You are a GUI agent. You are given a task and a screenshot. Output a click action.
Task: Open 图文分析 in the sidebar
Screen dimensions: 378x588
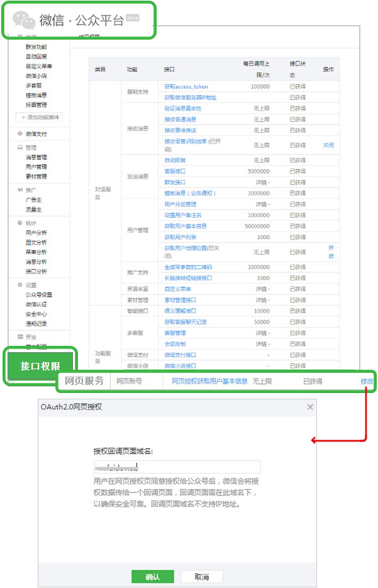click(36, 243)
